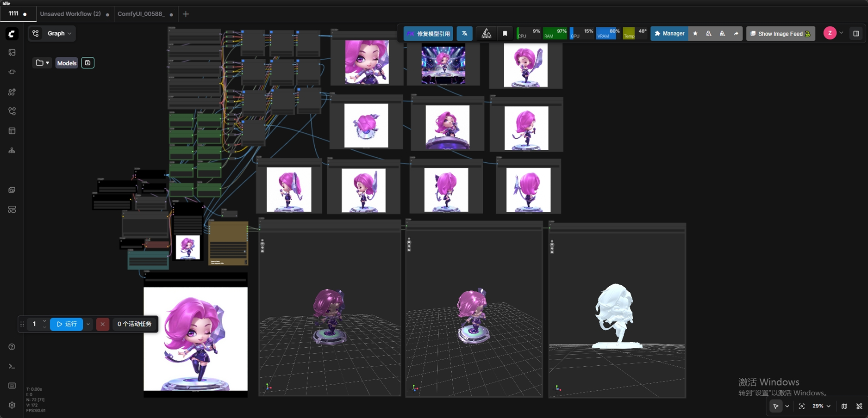Toggle the Models button
This screenshot has width=868, height=418.
pos(67,63)
